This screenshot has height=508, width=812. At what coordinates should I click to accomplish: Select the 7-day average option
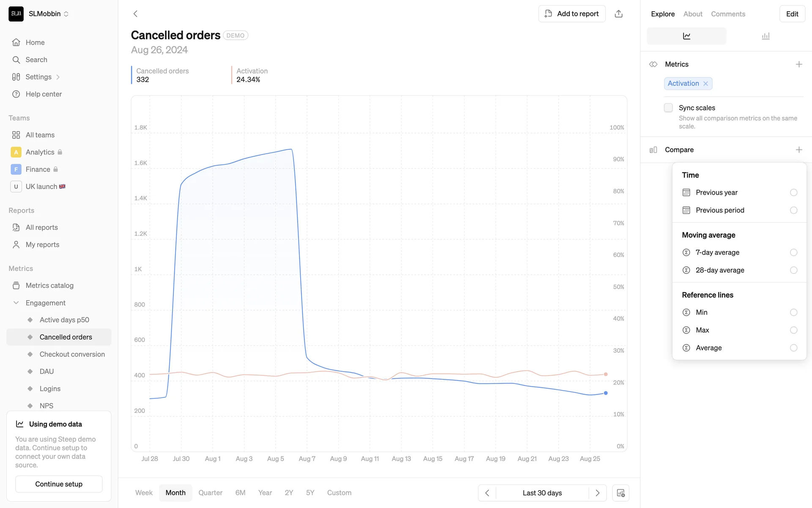(x=793, y=253)
